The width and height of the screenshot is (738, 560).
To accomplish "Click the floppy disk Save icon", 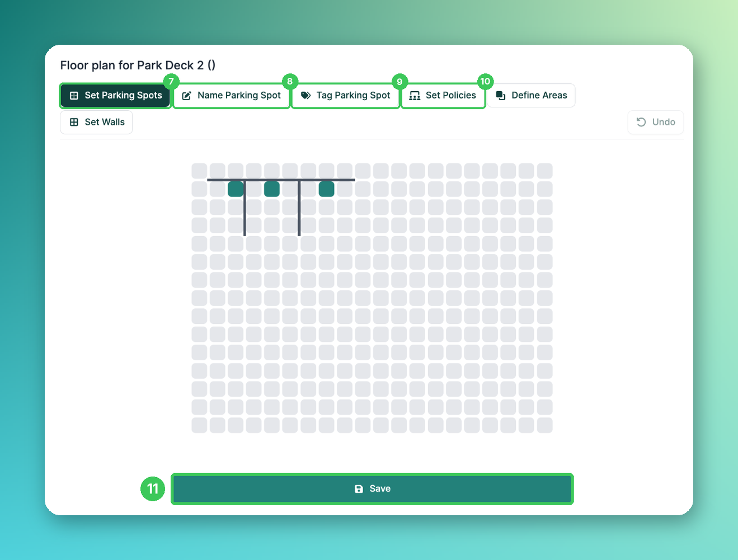I will [359, 489].
